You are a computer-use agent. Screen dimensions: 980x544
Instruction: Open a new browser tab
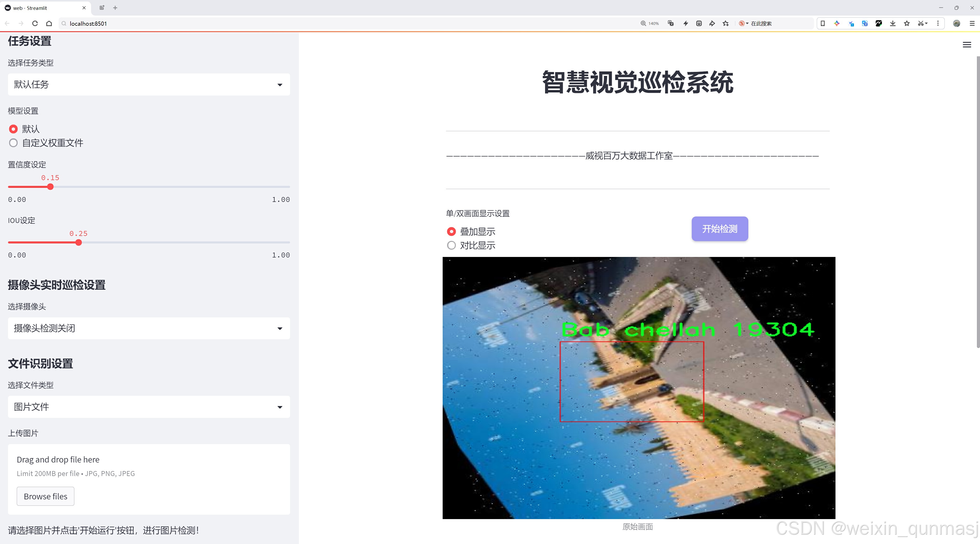[x=115, y=8]
